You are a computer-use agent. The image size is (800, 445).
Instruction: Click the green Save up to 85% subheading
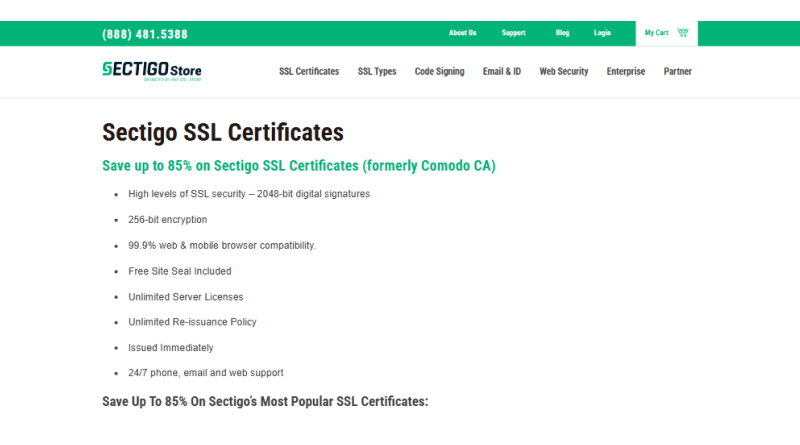pyautogui.click(x=299, y=166)
